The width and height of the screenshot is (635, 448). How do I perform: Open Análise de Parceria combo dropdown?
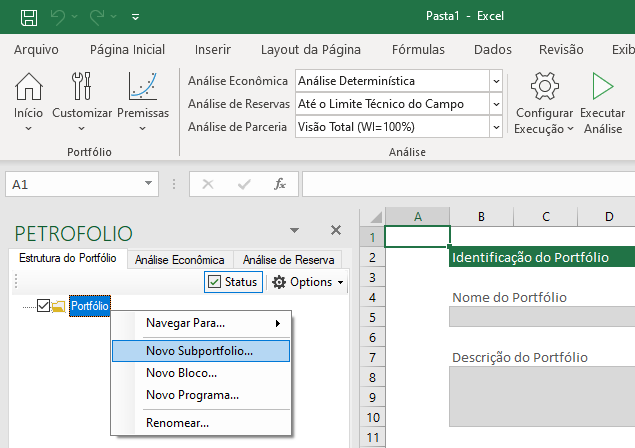(496, 127)
